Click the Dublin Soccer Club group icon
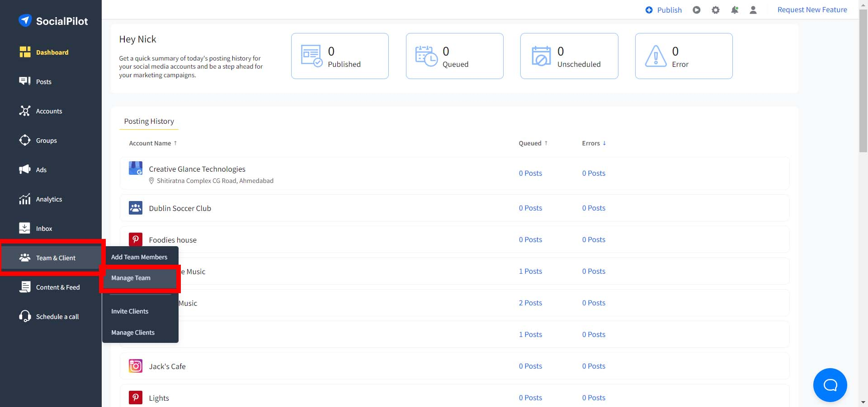 click(x=136, y=208)
